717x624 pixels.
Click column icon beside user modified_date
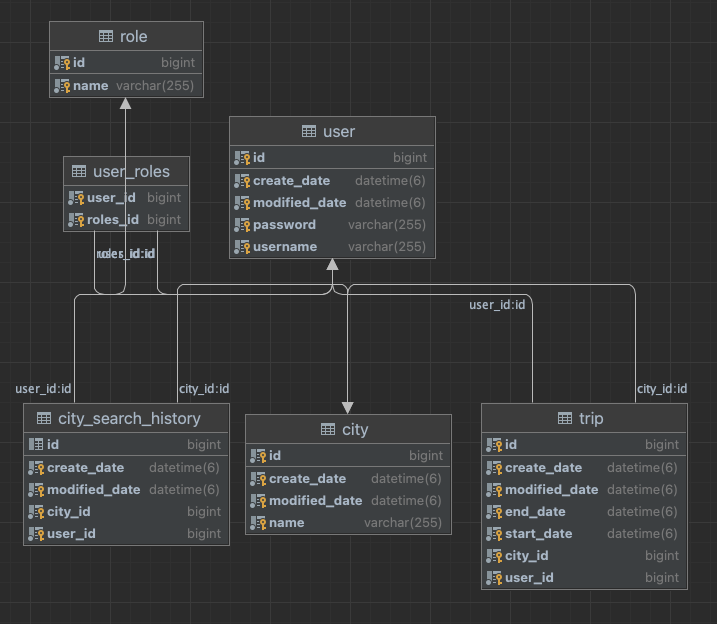coord(242,203)
